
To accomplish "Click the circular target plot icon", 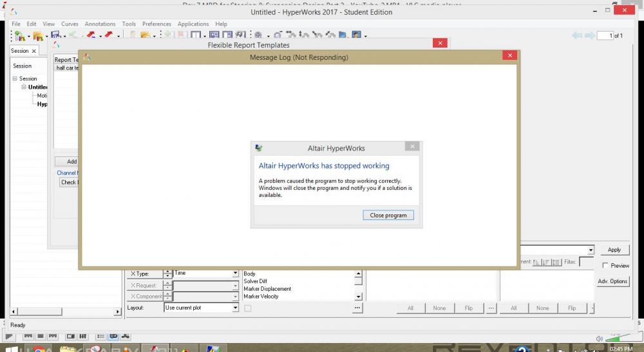I will click(258, 35).
